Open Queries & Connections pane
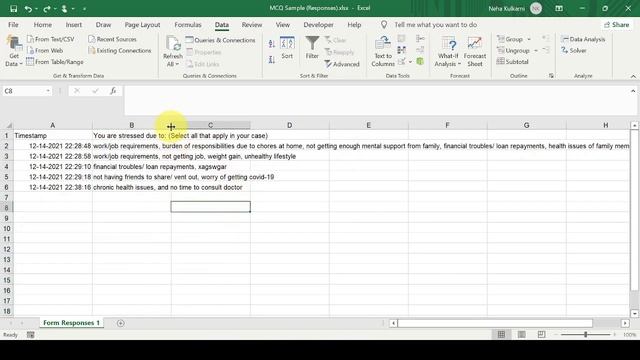Viewport: 640px width, 360px height. coord(220,40)
